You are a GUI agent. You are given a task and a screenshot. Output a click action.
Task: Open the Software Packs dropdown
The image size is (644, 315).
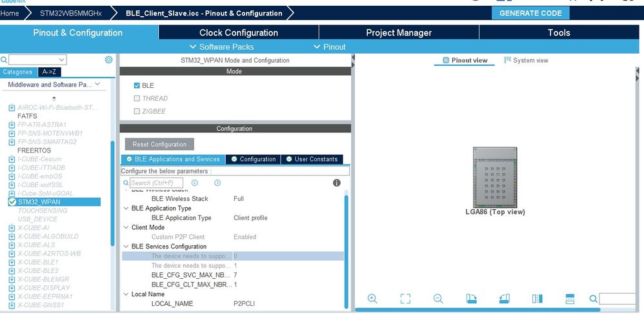tap(221, 47)
